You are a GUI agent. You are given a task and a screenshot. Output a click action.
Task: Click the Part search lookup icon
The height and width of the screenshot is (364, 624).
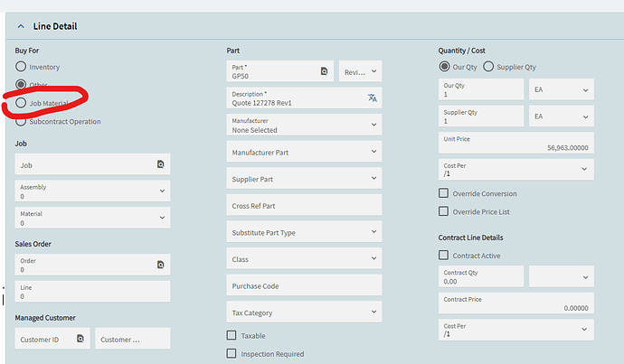324,71
